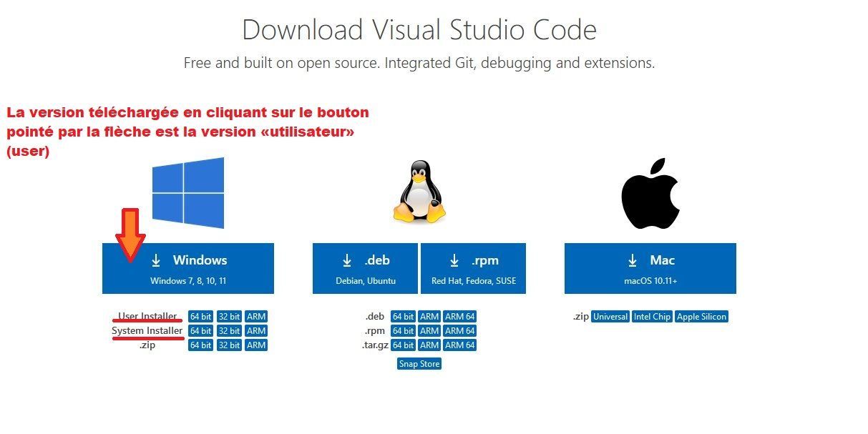This screenshot has width=868, height=434.
Task: Get the Windows User Installer ARM build
Action: tap(256, 317)
